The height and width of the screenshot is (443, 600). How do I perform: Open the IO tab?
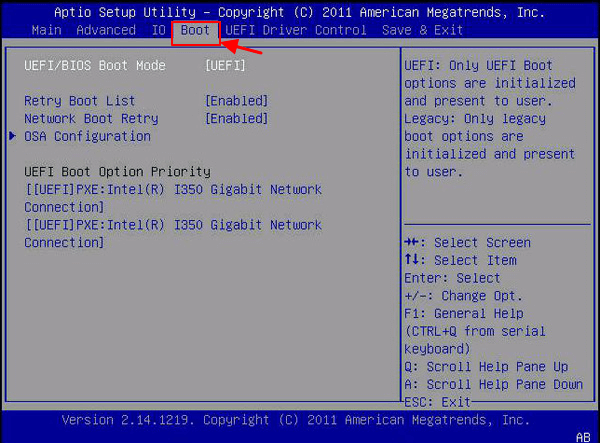[158, 30]
